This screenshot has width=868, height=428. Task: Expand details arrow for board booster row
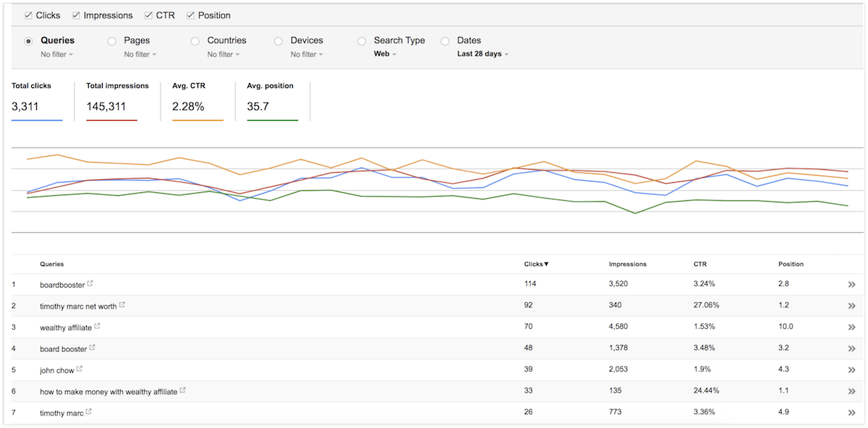(851, 348)
